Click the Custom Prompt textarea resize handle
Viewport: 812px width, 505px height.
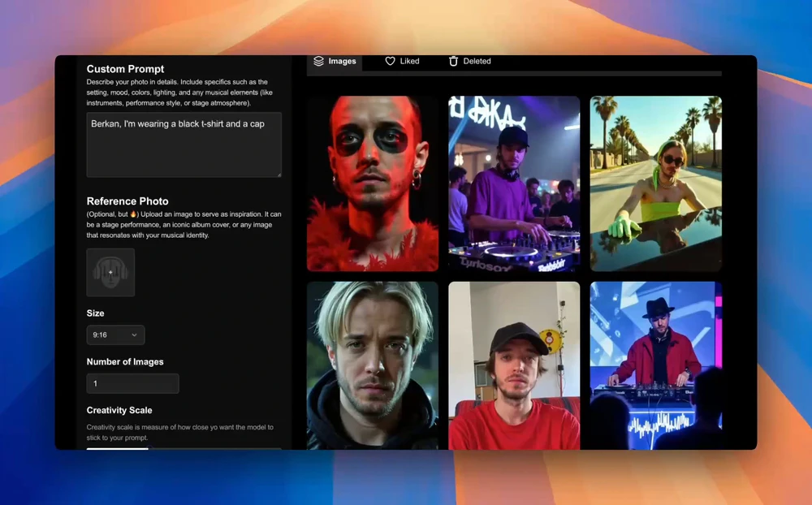tap(278, 173)
